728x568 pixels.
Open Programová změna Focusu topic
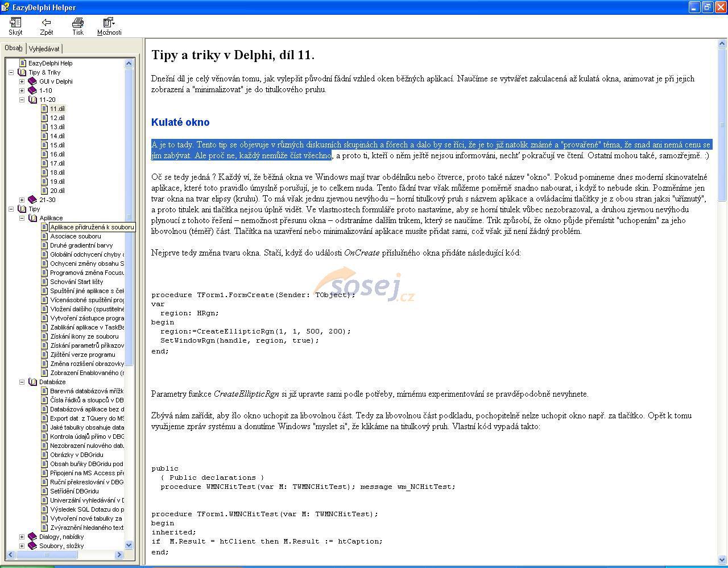pos(86,273)
